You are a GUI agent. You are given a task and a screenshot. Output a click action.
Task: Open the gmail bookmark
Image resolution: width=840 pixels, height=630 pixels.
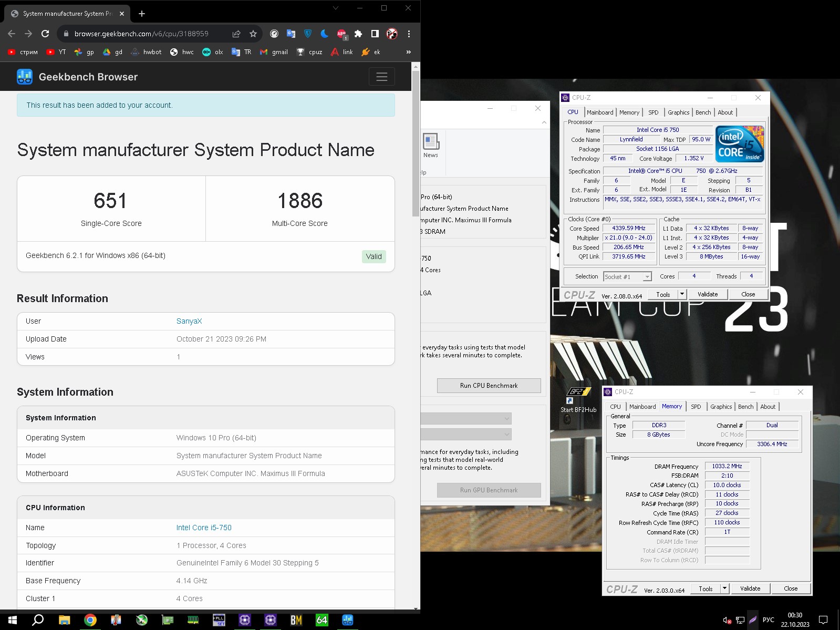[274, 52]
